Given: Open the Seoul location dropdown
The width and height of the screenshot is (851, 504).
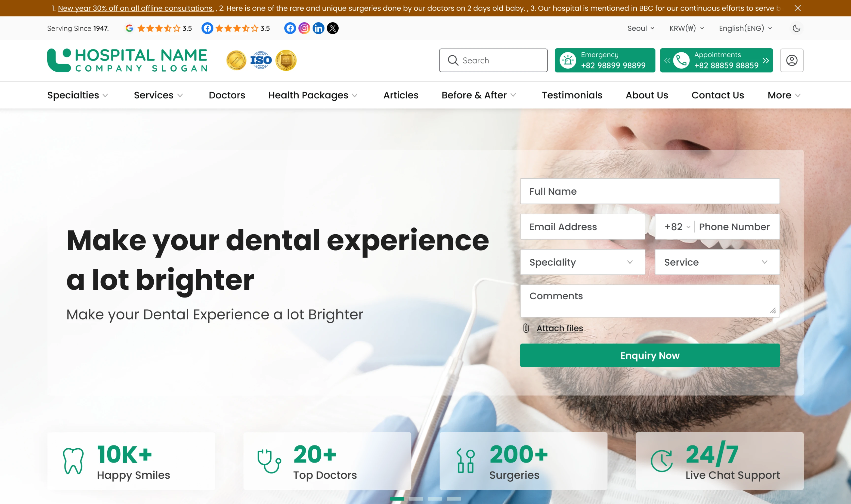Looking at the screenshot, I should pyautogui.click(x=641, y=28).
